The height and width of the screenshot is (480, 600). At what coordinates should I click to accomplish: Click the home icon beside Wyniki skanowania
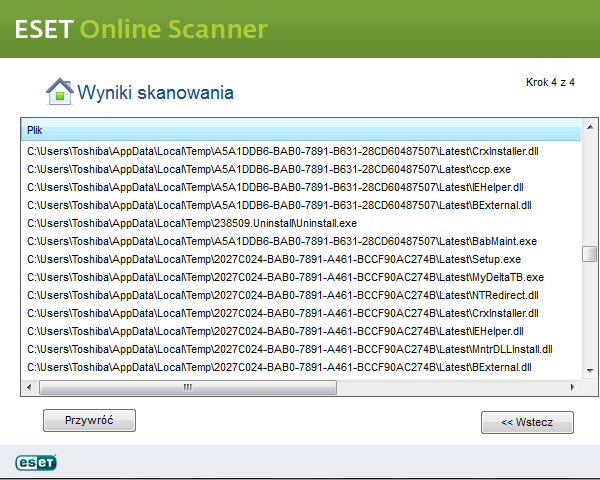pos(60,91)
